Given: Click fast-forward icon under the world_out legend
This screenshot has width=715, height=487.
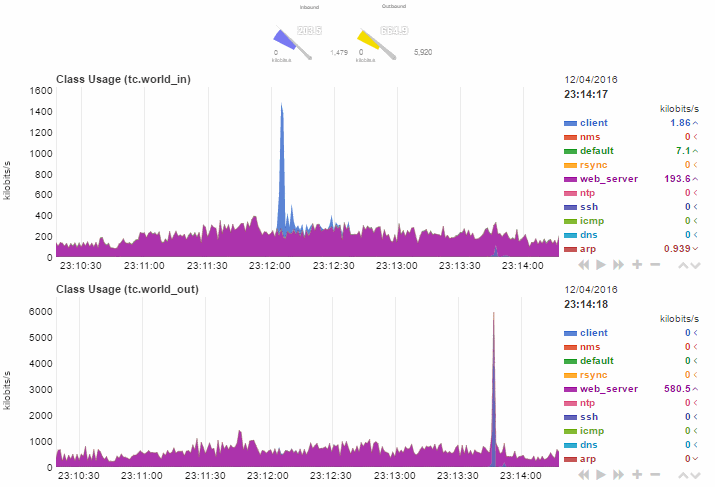Looking at the screenshot, I should click(619, 475).
